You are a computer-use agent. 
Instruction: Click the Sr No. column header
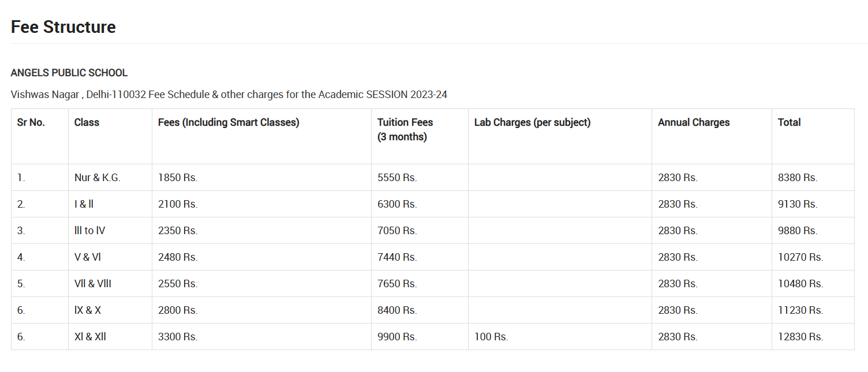(31, 122)
